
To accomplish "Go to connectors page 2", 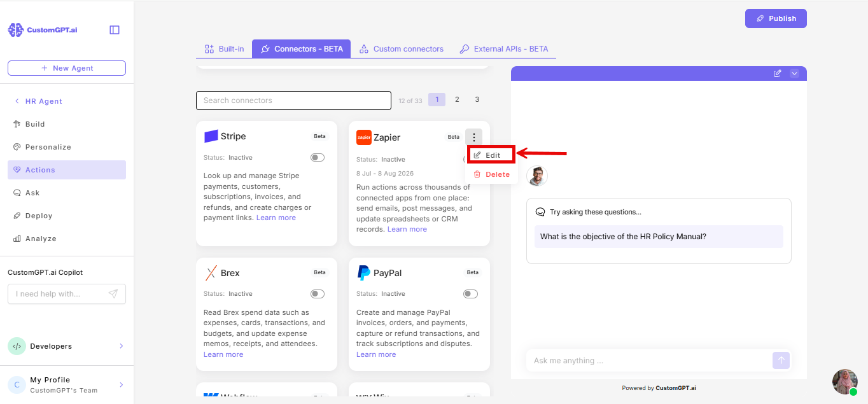I will (x=457, y=100).
